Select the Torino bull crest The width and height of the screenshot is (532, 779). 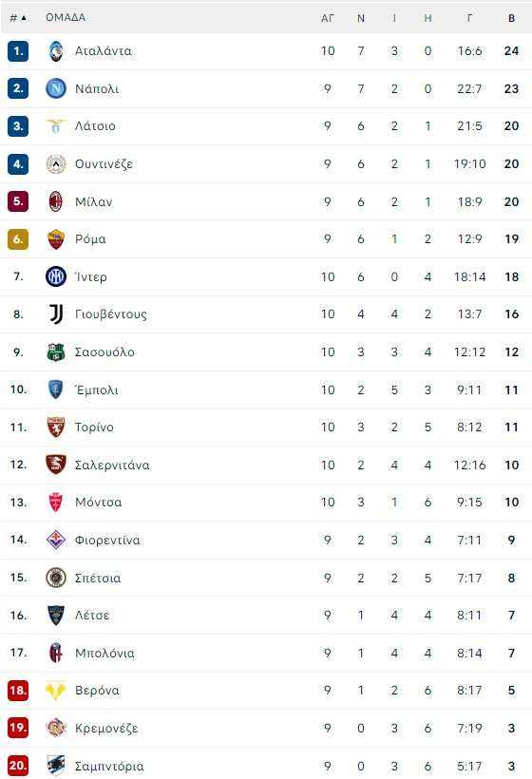click(x=56, y=427)
